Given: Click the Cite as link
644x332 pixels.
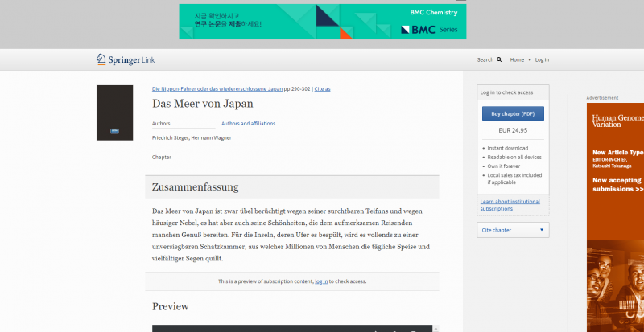Looking at the screenshot, I should [322, 88].
